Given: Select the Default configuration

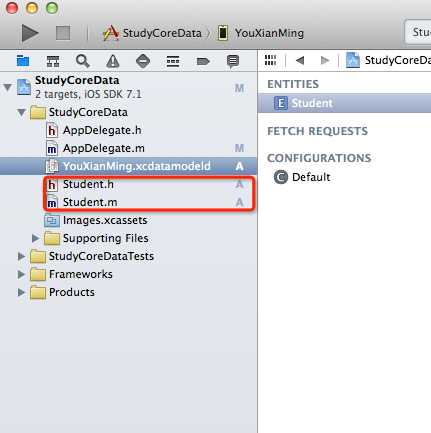Looking at the screenshot, I should [344, 177].
